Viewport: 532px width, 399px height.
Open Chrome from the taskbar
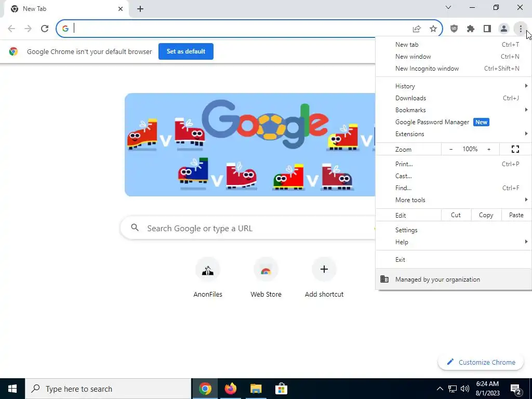(x=205, y=389)
